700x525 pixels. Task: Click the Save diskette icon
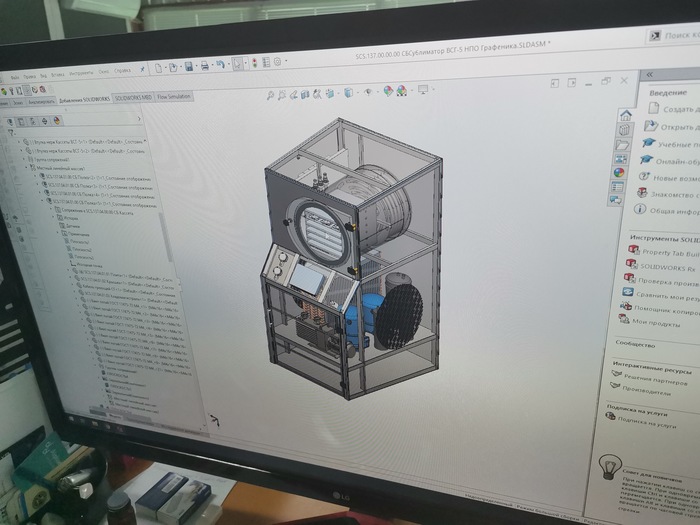click(189, 66)
